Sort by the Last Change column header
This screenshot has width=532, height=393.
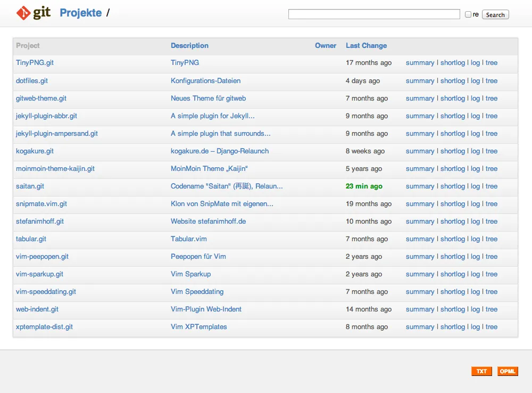click(x=366, y=45)
